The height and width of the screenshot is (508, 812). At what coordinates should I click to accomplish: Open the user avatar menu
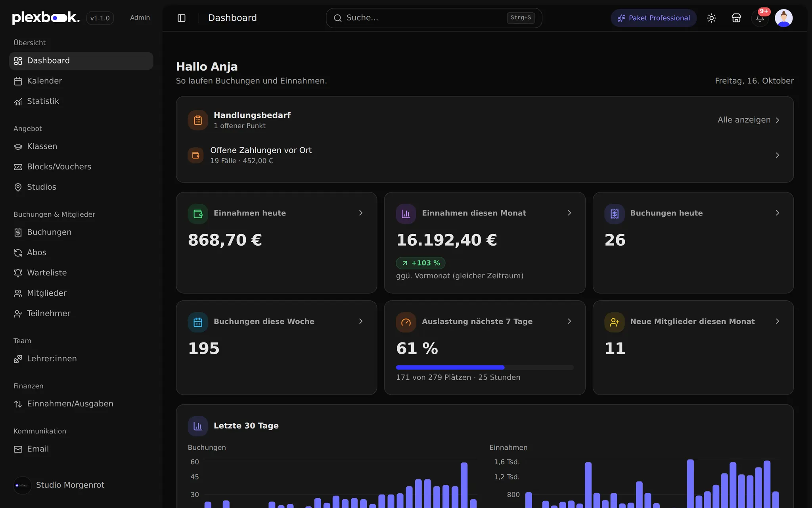click(784, 18)
